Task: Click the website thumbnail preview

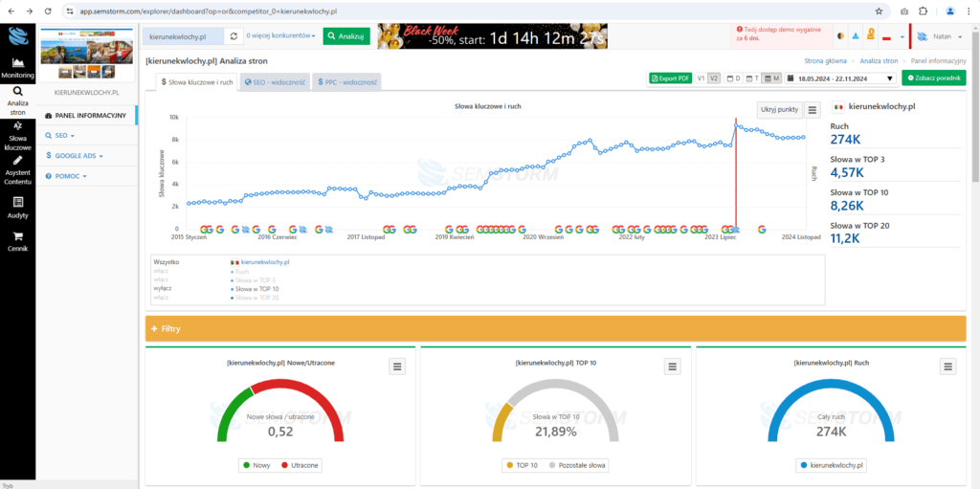Action: (x=87, y=54)
